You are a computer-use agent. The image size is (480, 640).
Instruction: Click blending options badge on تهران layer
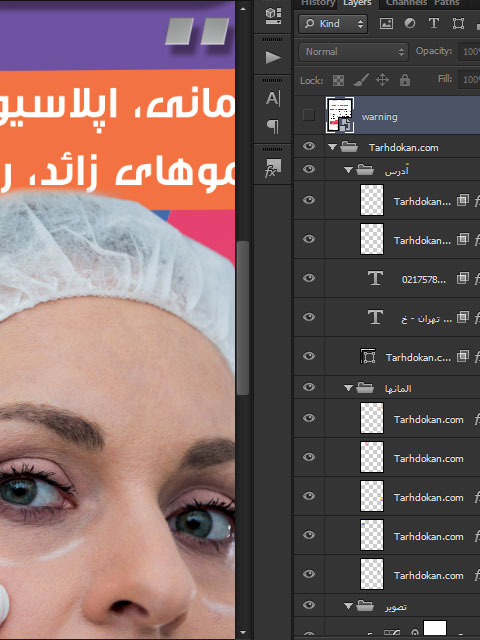click(x=462, y=317)
